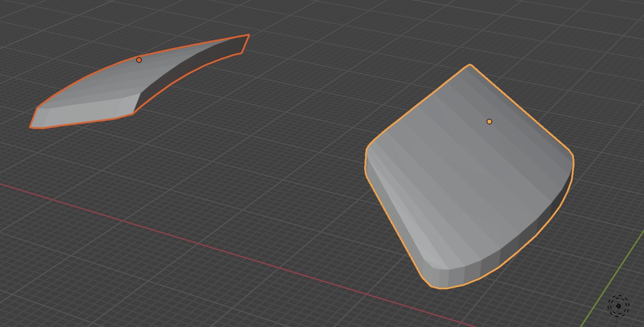Viewport: 644px width, 327px height.
Task: Click the top pointed corner of the right mesh
Action: [x=470, y=67]
